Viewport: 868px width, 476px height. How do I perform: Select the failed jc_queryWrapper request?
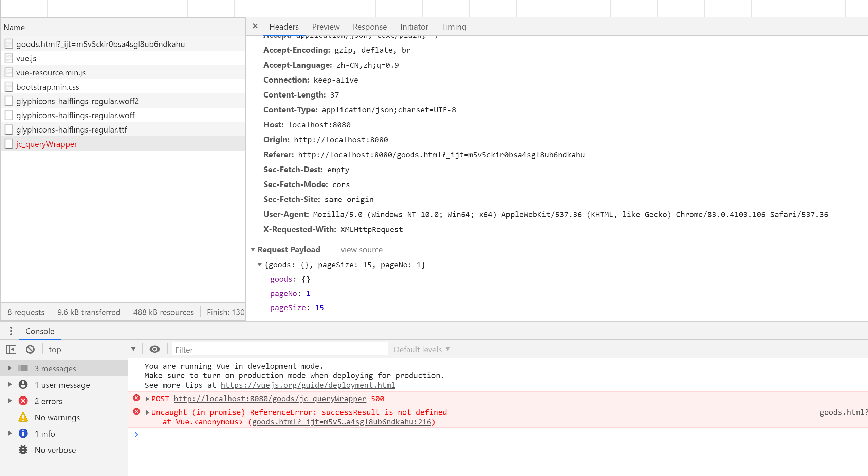pyautogui.click(x=123, y=144)
